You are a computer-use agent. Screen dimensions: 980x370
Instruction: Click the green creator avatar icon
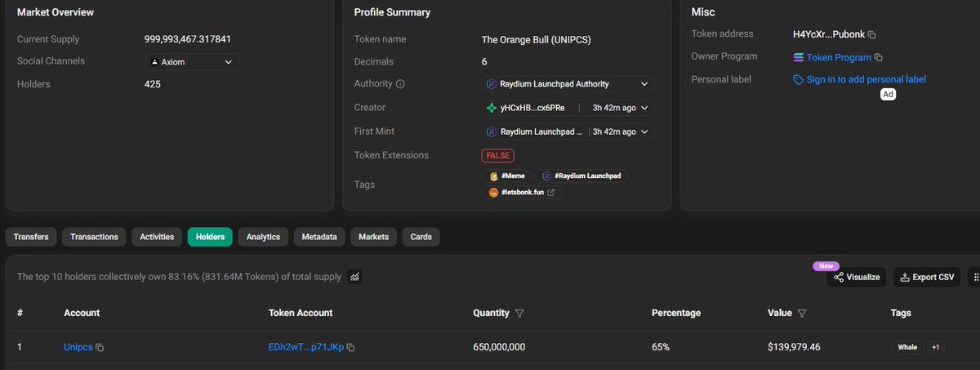pos(492,108)
